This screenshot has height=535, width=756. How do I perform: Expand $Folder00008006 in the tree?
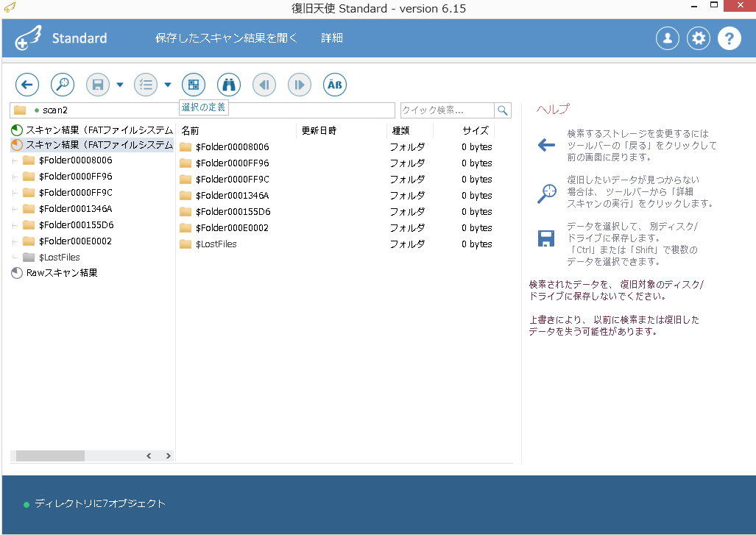15,160
